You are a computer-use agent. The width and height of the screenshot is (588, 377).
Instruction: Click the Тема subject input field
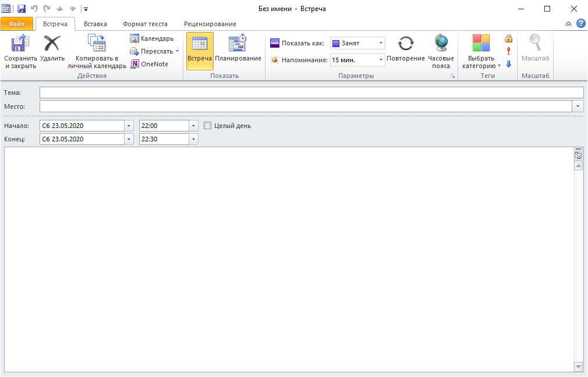[311, 93]
